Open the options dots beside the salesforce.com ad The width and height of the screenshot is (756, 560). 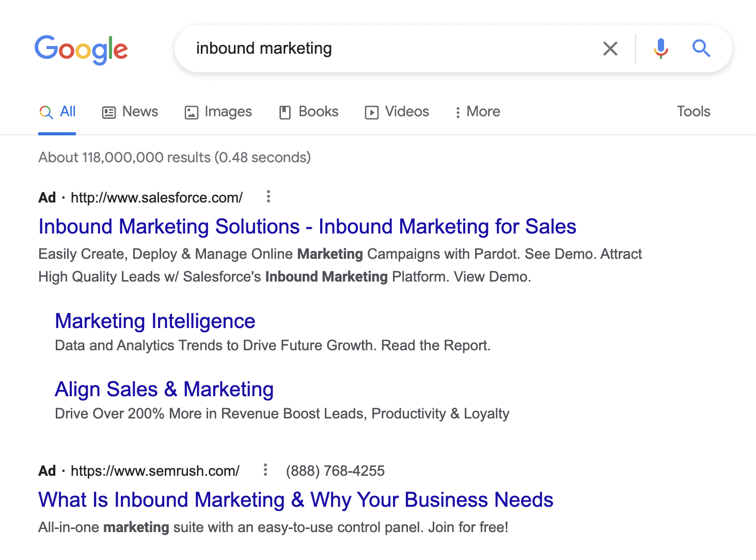(268, 196)
